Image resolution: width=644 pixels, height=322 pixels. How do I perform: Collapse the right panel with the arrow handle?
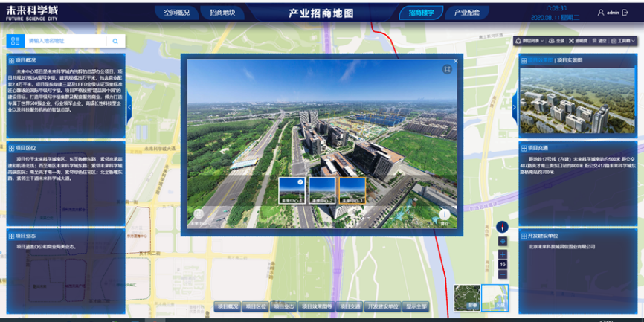[x=514, y=107]
